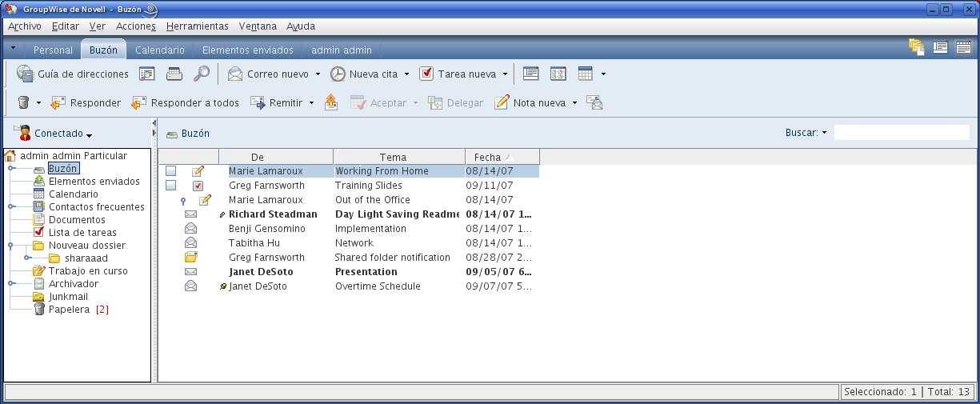Open the dropdown next to Nota nueva
980x404 pixels.
574,103
